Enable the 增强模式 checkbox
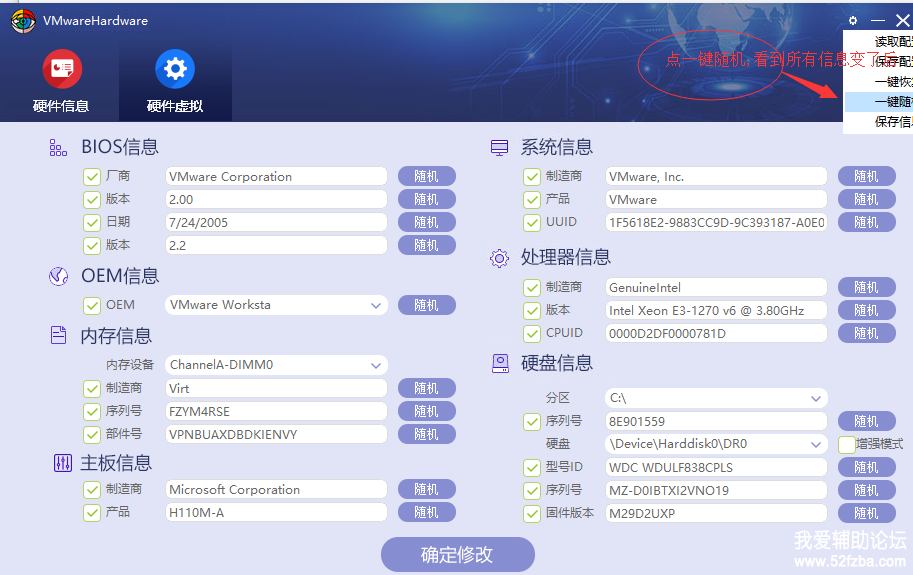Image resolution: width=913 pixels, height=575 pixels. (x=847, y=444)
